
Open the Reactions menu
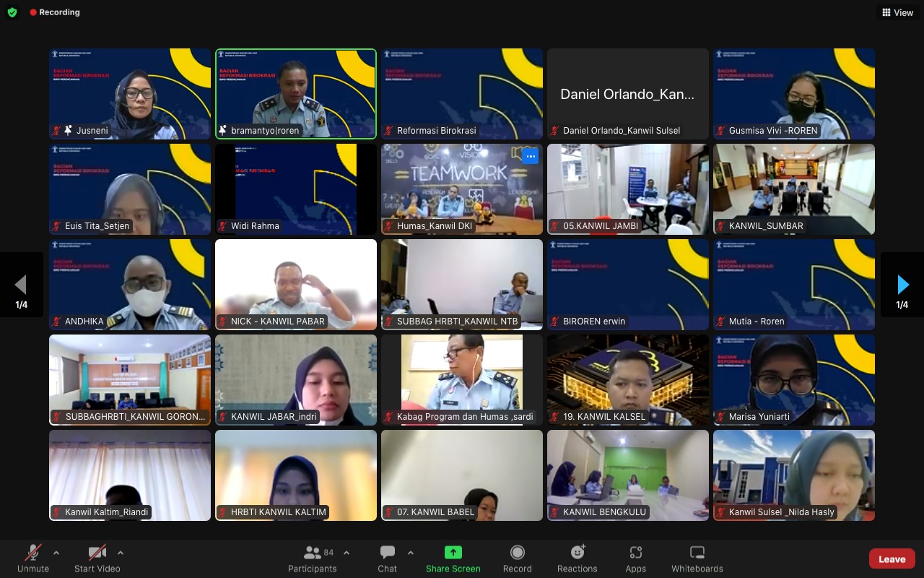tap(577, 558)
